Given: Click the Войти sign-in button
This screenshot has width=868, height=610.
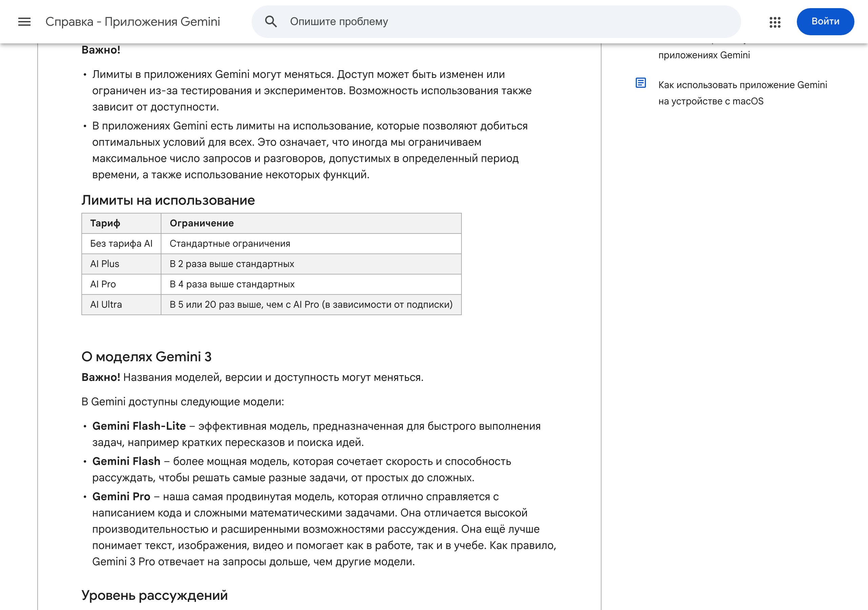Looking at the screenshot, I should coord(825,22).
